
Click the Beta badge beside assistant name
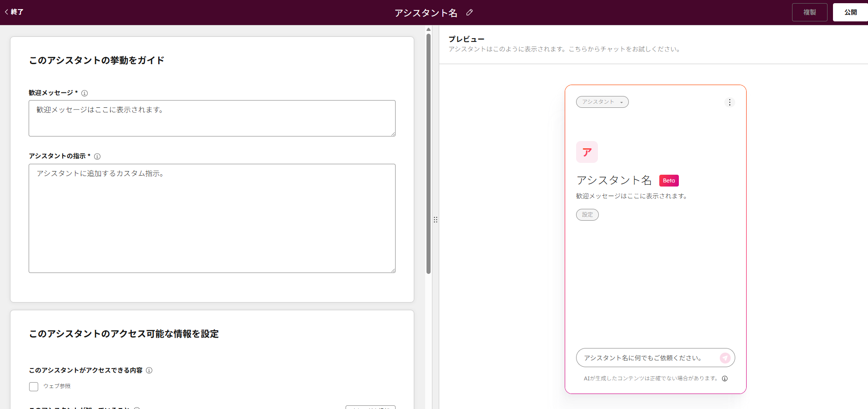668,181
